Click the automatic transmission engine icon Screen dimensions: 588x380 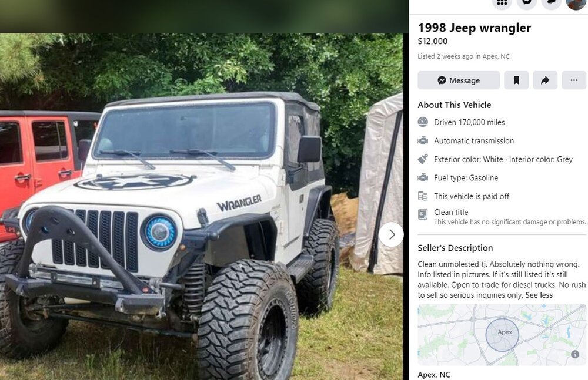pyautogui.click(x=423, y=140)
